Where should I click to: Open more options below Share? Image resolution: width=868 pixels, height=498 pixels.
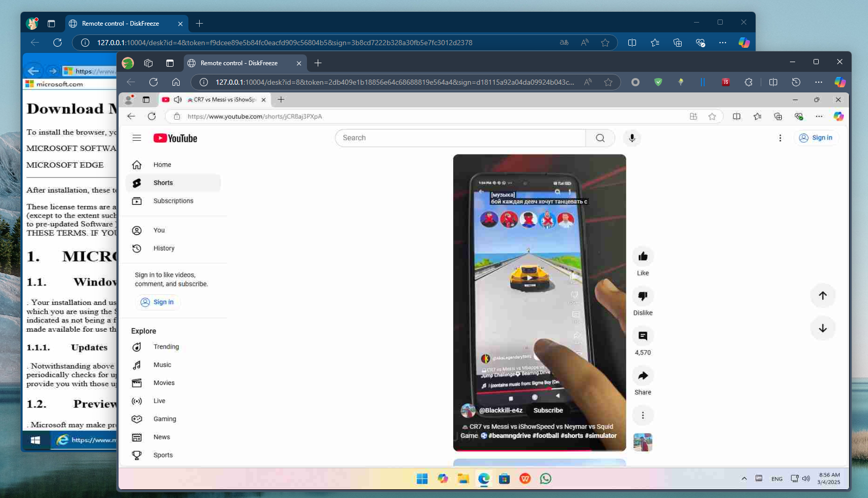pos(643,415)
